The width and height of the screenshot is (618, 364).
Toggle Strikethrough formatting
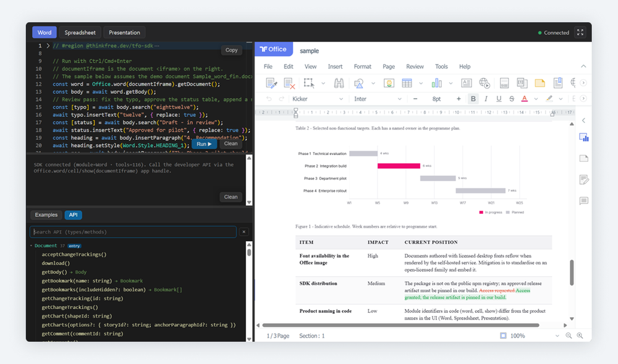512,99
